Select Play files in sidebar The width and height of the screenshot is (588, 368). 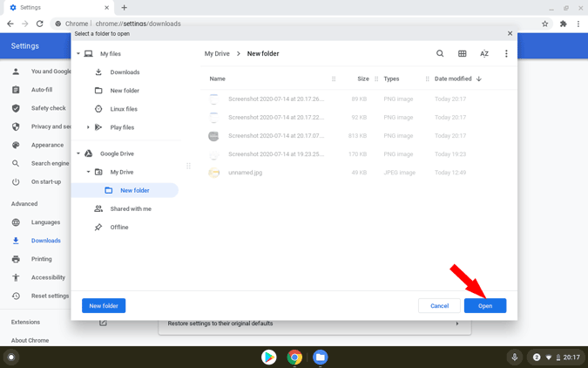coord(122,127)
